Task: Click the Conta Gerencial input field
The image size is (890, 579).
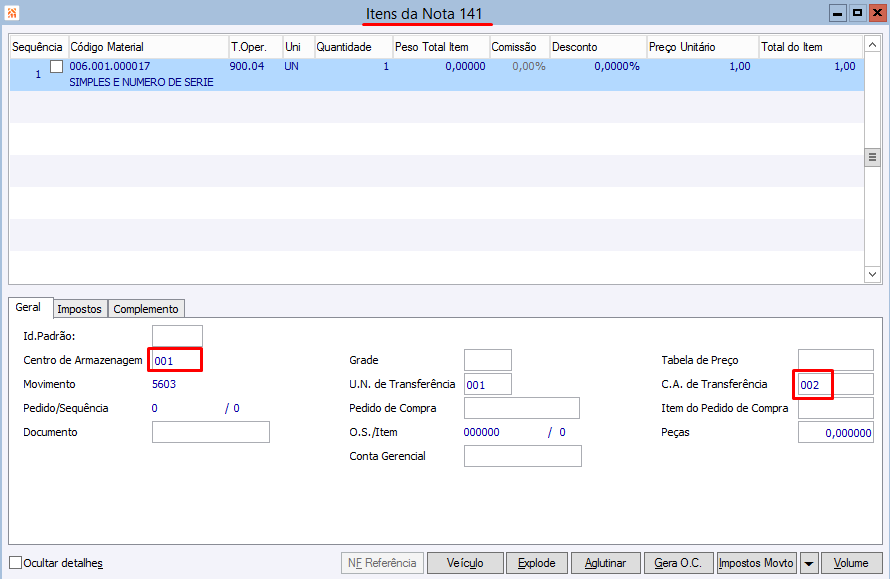Action: coord(523,456)
